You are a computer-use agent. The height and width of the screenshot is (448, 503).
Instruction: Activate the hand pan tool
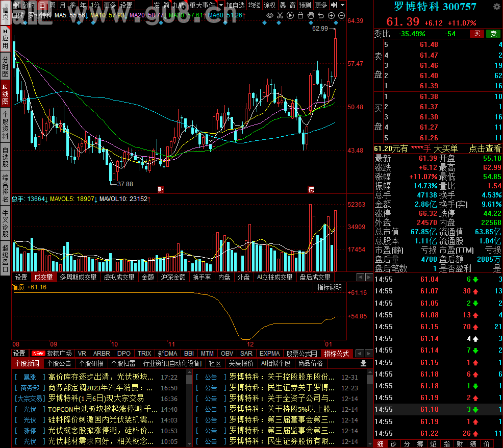311,15
